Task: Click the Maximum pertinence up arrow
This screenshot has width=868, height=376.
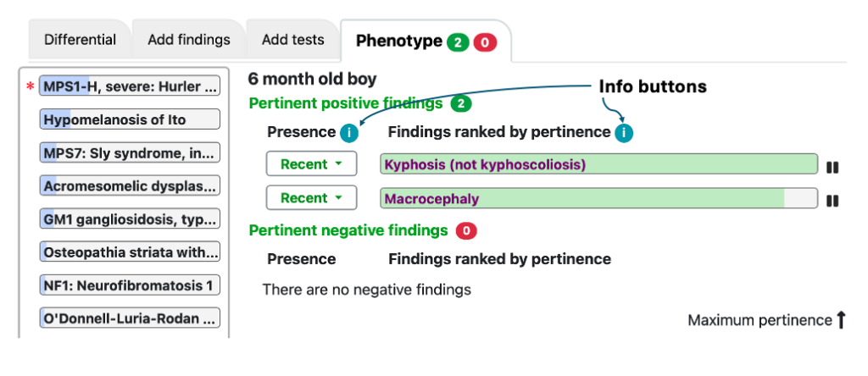Action: coord(841,319)
